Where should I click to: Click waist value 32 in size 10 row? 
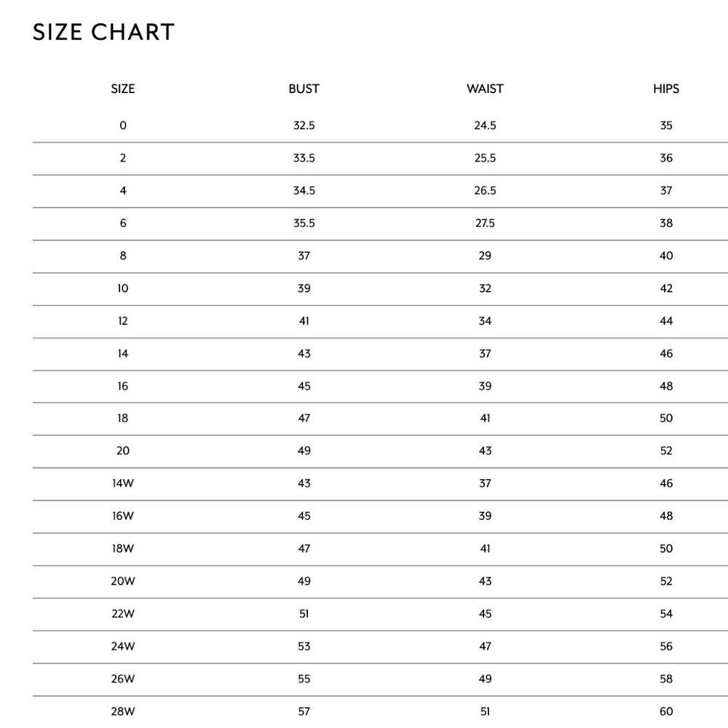point(485,288)
